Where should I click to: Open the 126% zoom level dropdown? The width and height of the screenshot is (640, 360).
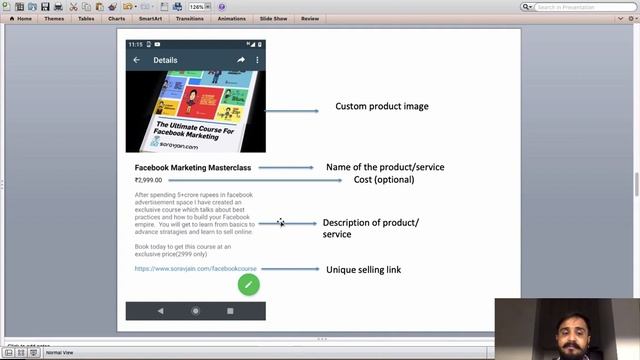pyautogui.click(x=208, y=7)
